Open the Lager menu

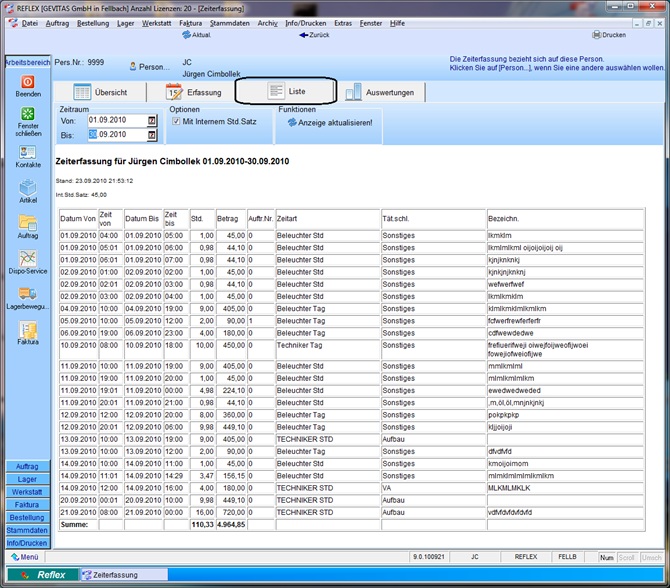coord(126,23)
